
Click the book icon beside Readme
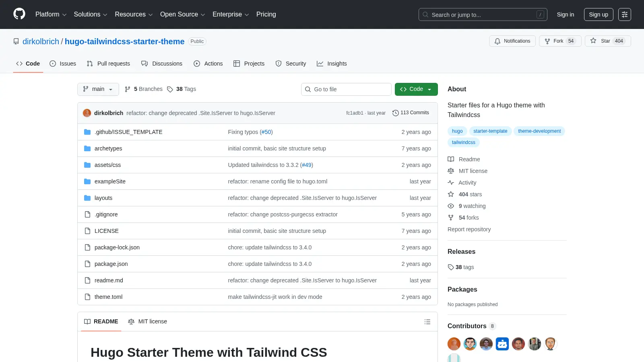click(x=451, y=159)
